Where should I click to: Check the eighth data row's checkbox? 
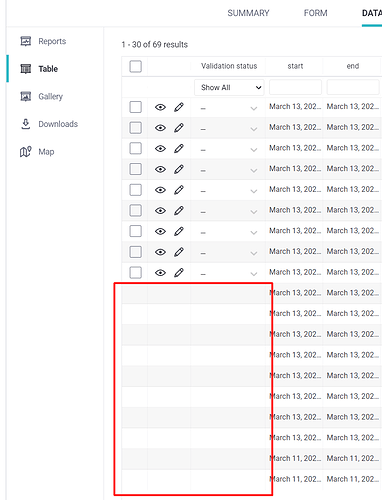click(x=136, y=252)
